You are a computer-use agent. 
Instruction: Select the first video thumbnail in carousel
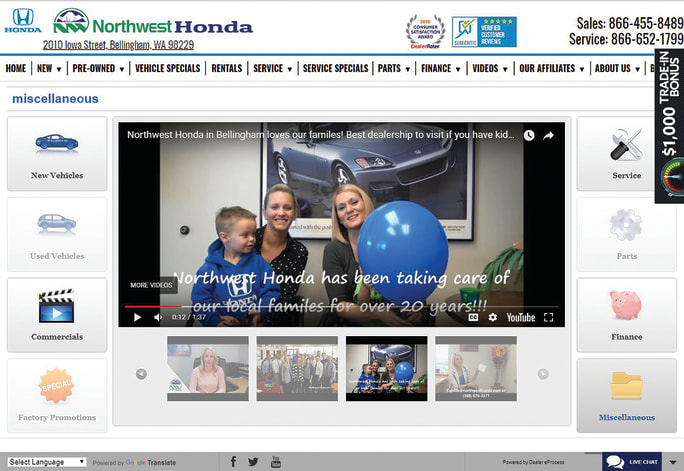(x=207, y=368)
